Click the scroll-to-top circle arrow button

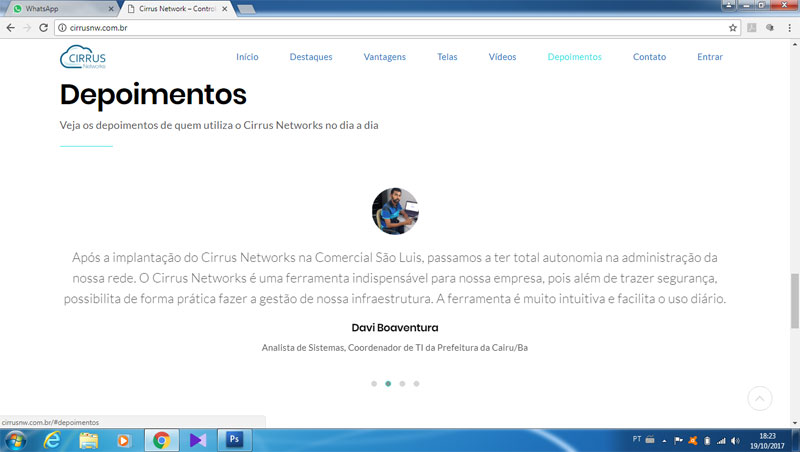pos(760,398)
